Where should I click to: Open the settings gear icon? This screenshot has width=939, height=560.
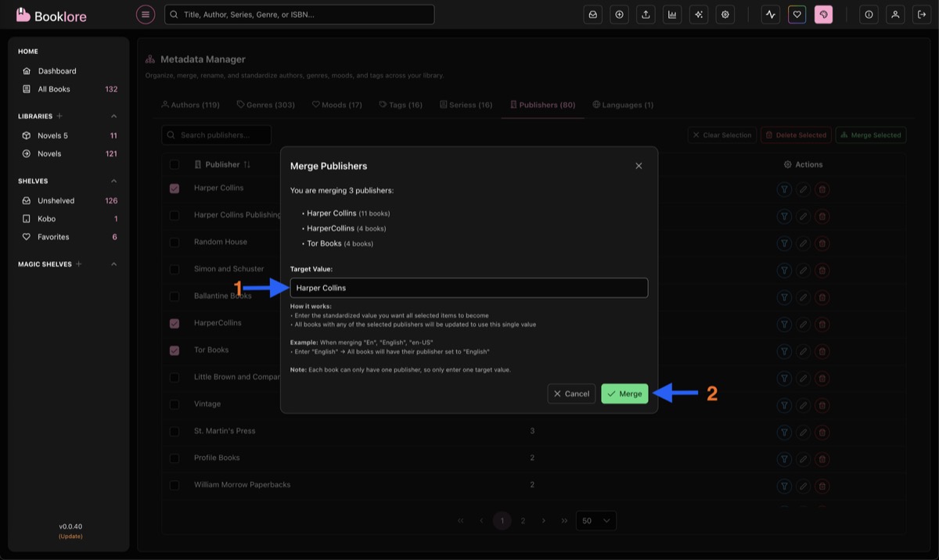tap(725, 14)
